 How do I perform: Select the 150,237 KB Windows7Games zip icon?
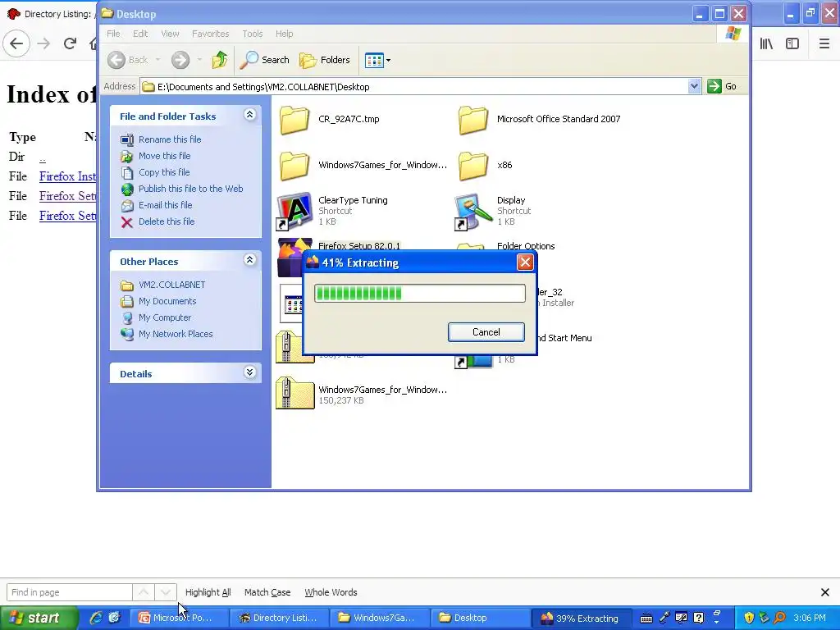[x=295, y=394]
